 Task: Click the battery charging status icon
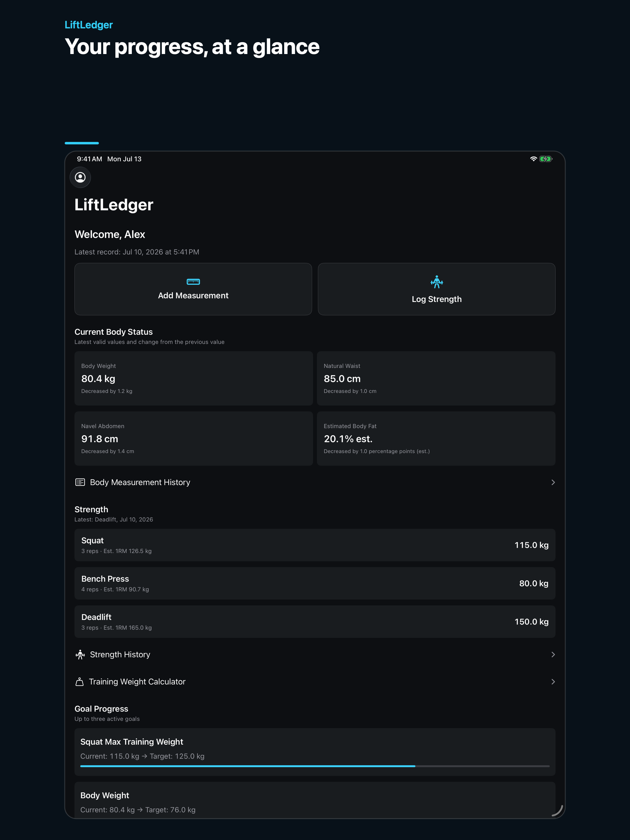click(x=546, y=159)
